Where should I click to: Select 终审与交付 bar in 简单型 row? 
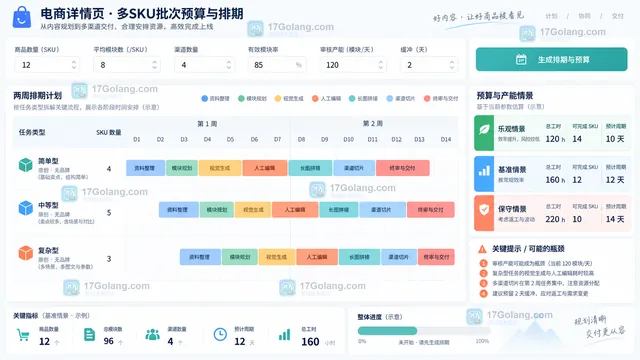coord(402,168)
